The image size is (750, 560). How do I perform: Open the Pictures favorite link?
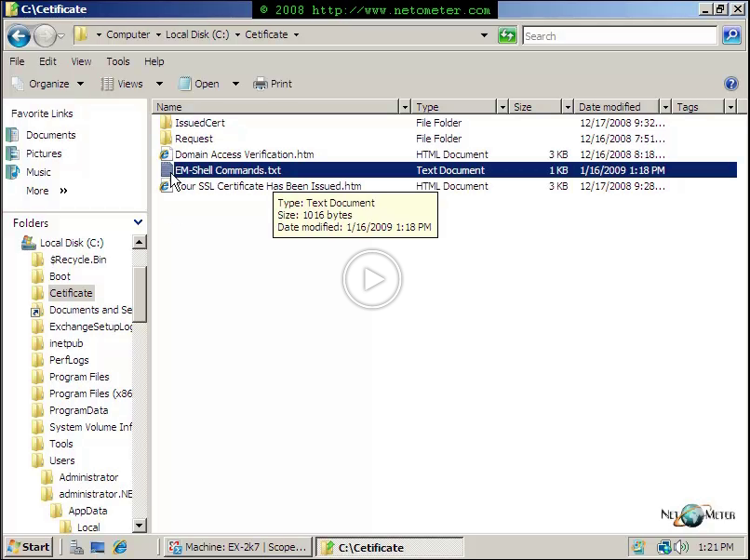(x=44, y=153)
